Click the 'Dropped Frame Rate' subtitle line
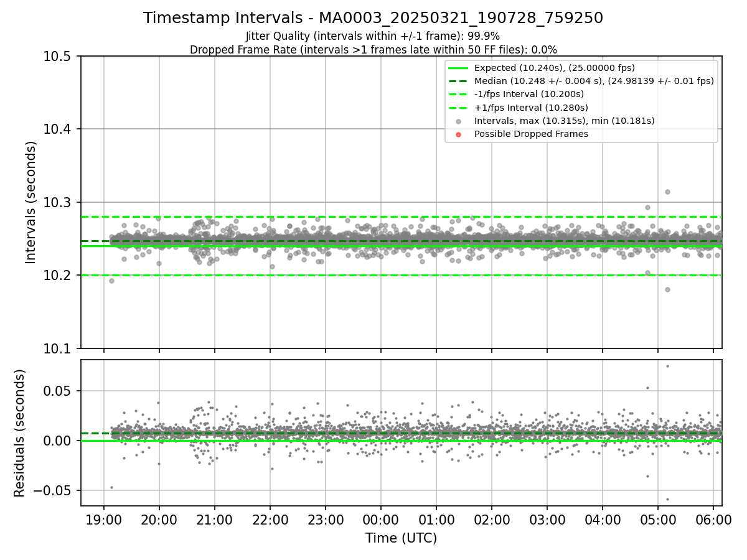 (x=373, y=50)
